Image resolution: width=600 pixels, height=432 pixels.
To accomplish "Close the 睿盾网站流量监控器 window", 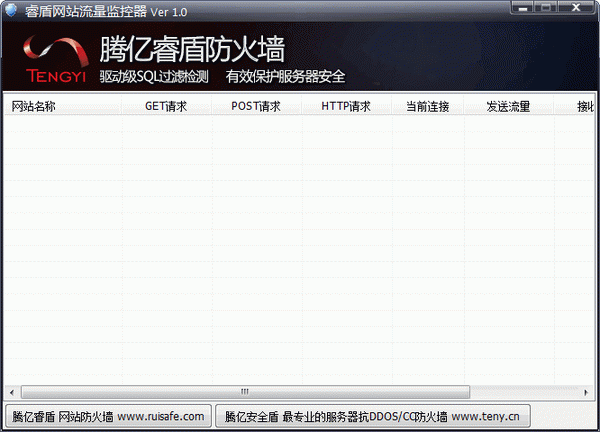I will [576, 8].
